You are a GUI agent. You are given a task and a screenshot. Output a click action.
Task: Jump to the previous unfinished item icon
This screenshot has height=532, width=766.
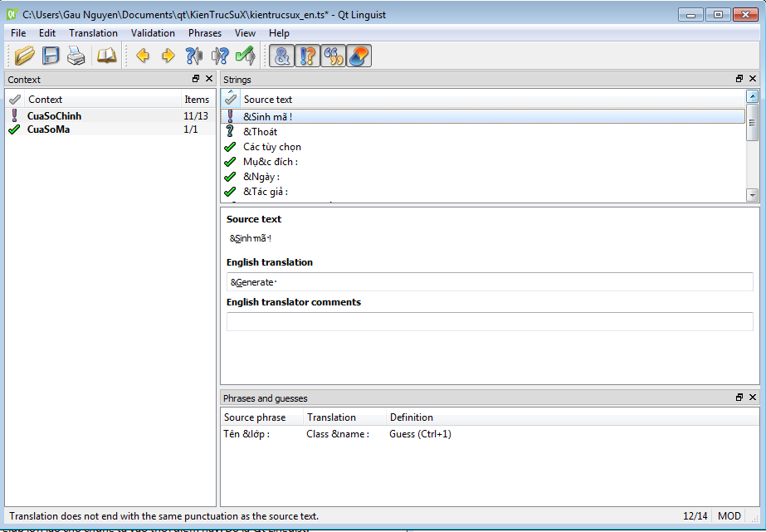click(194, 56)
